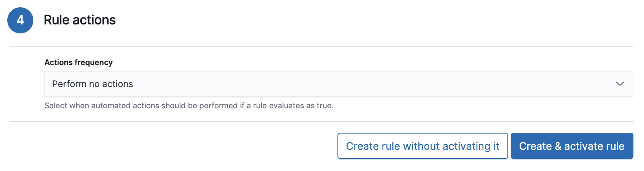Click the 'Rule actions' step heading

[x=80, y=20]
